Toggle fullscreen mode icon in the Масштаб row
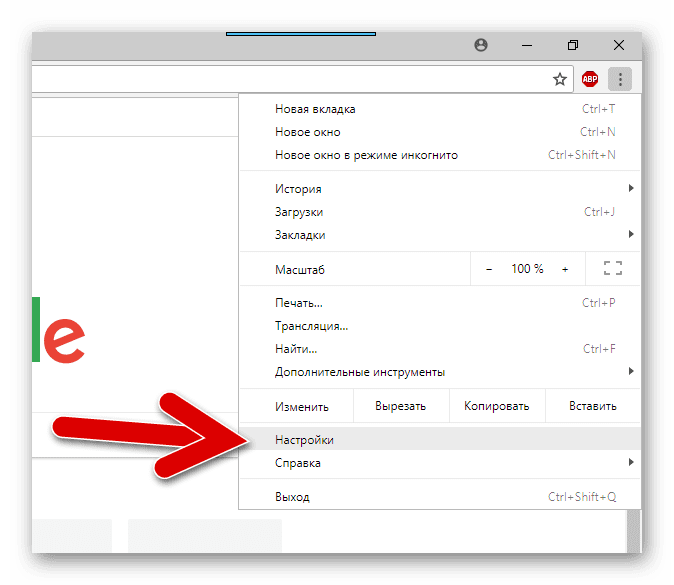Viewport: 674px width, 585px height. (613, 268)
